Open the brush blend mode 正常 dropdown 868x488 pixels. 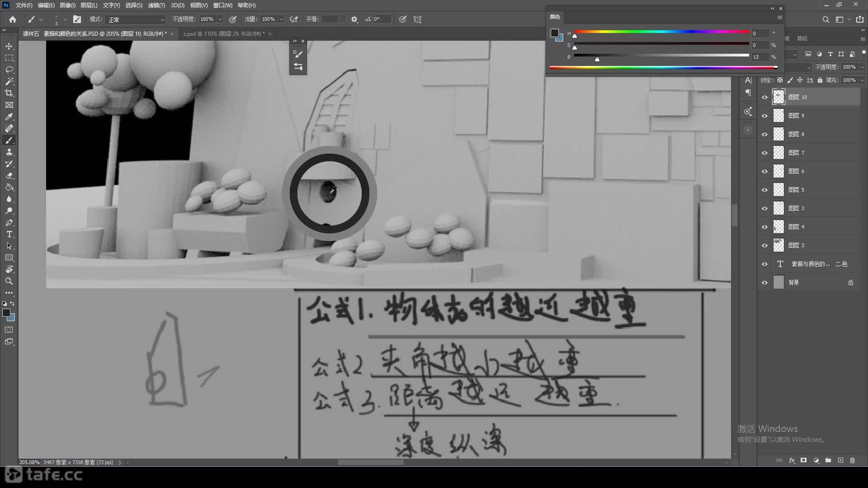[136, 19]
